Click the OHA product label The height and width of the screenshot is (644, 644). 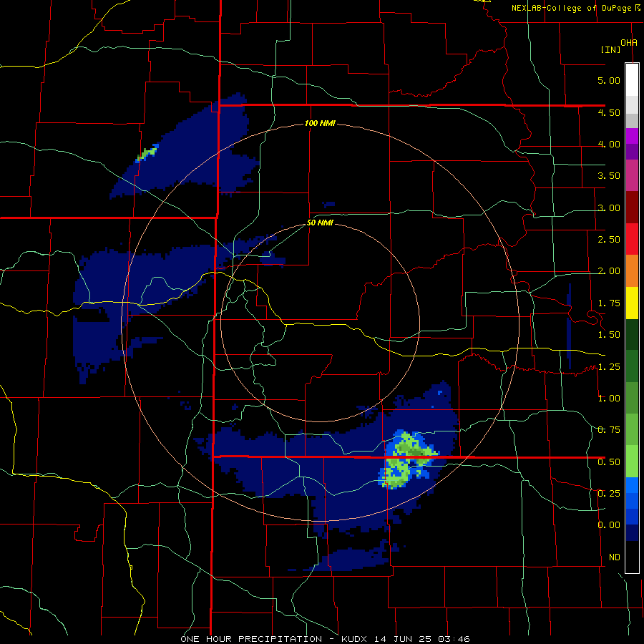[x=629, y=42]
